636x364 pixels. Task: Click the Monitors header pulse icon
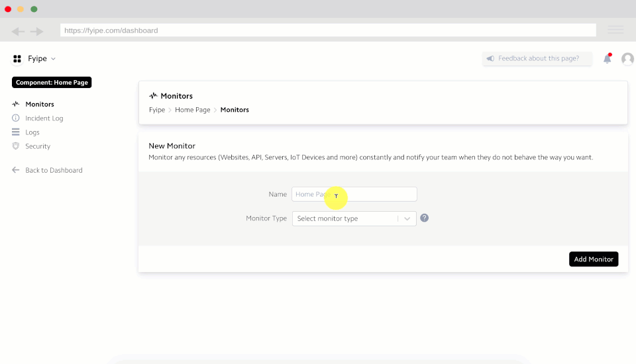pyautogui.click(x=153, y=96)
